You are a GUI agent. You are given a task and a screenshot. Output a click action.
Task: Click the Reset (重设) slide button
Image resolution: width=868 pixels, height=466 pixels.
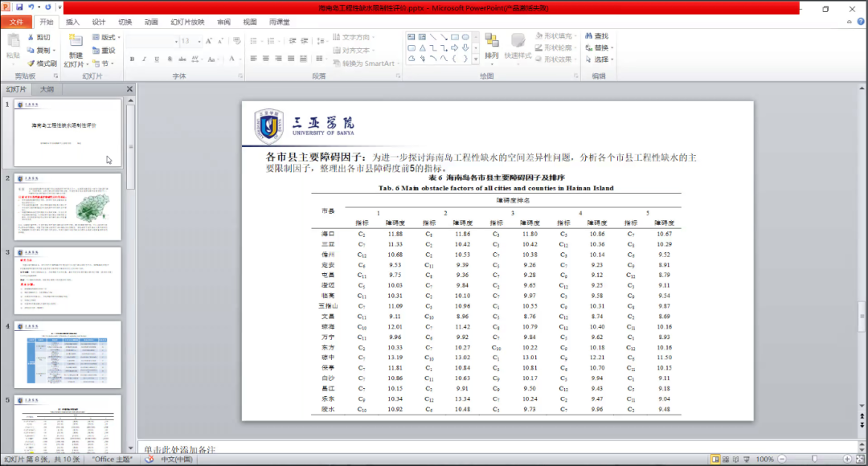tap(104, 51)
